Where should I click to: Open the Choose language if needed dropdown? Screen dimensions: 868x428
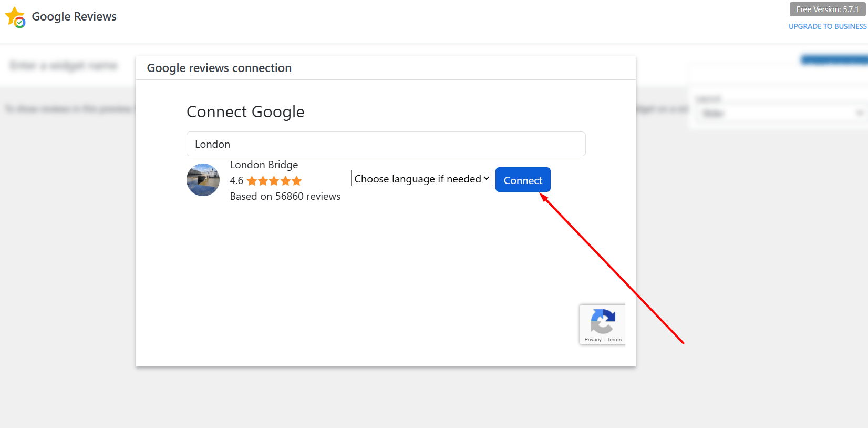tap(421, 178)
